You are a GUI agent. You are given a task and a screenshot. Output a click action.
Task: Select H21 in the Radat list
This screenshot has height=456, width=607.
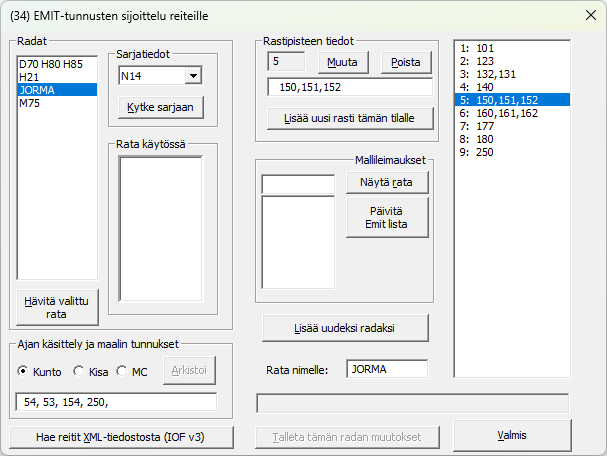(x=29, y=77)
